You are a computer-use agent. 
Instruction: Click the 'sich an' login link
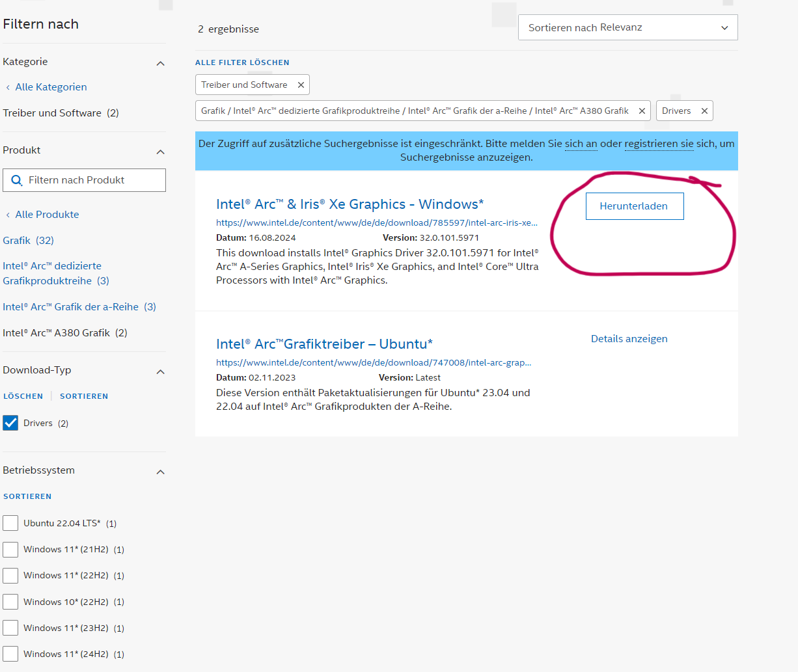(581, 144)
